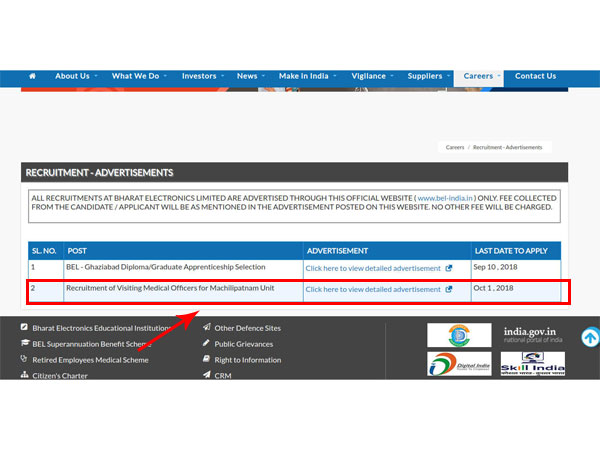Open india.gov.in national portal logo
Image resolution: width=600 pixels, height=450 pixels.
coord(533,335)
